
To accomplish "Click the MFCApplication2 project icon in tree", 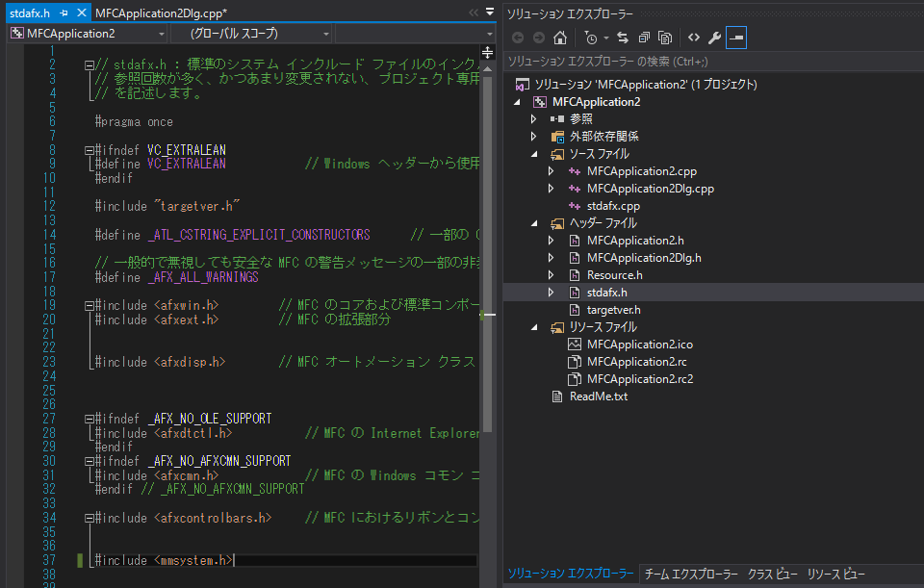I will click(x=540, y=102).
